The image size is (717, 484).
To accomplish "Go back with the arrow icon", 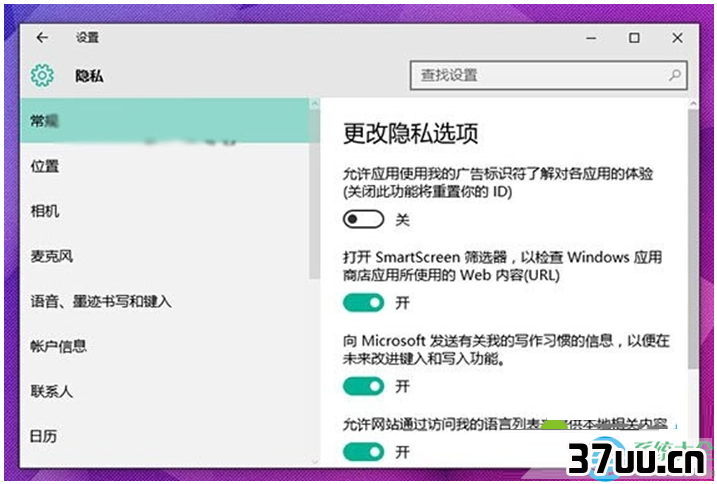I will [42, 38].
